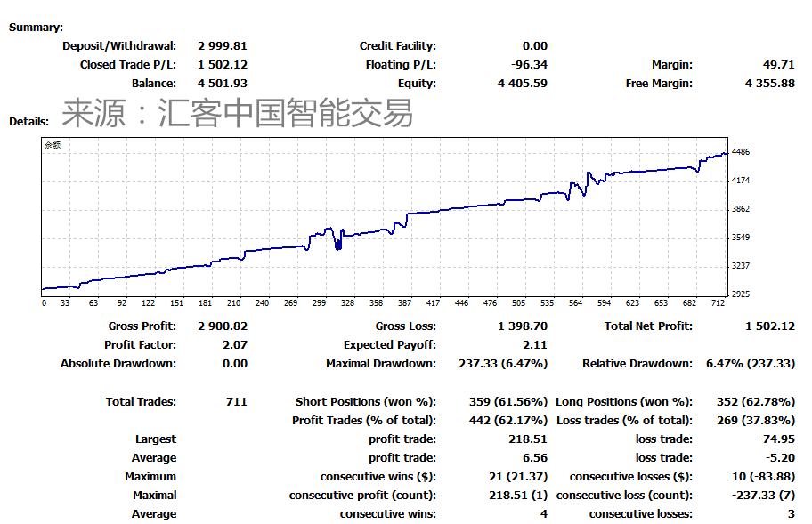The height and width of the screenshot is (524, 812).
Task: Select the Relative Drawdown value 6.47% (237.33)
Action: [751, 364]
